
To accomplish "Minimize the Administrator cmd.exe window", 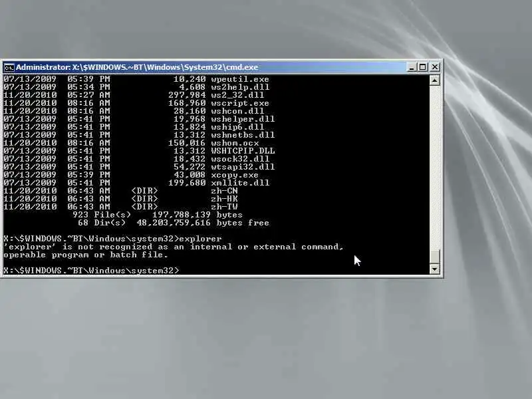I will [411, 67].
